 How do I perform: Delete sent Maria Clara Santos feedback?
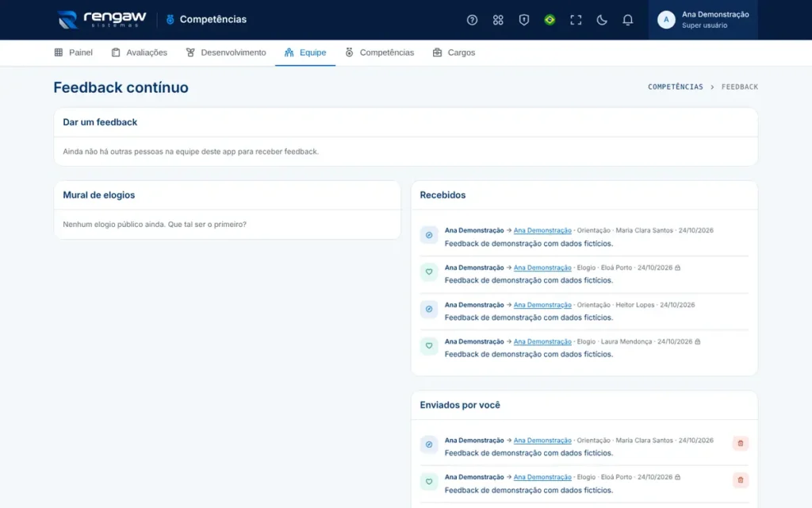(x=741, y=443)
